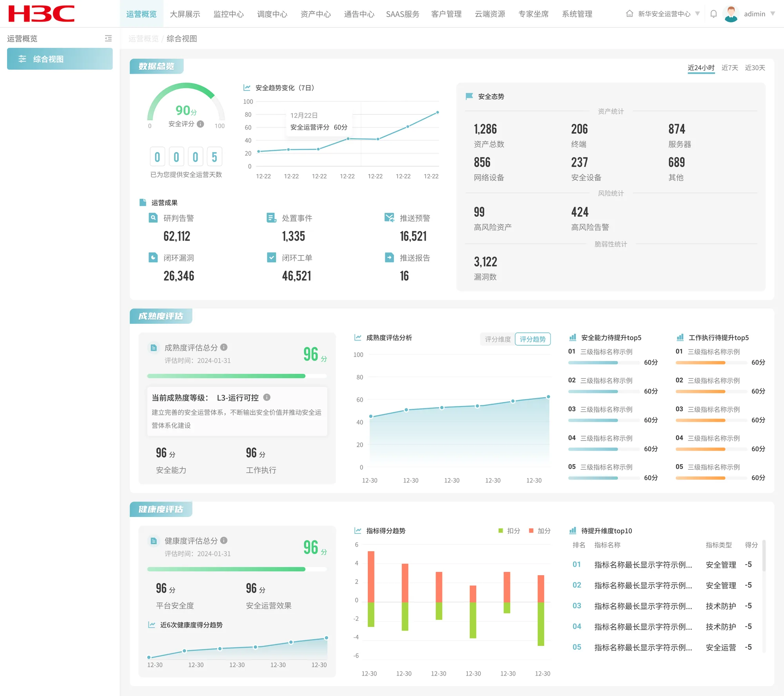Click the 闭环漏洞 icon
This screenshot has width=784, height=696.
(x=153, y=257)
